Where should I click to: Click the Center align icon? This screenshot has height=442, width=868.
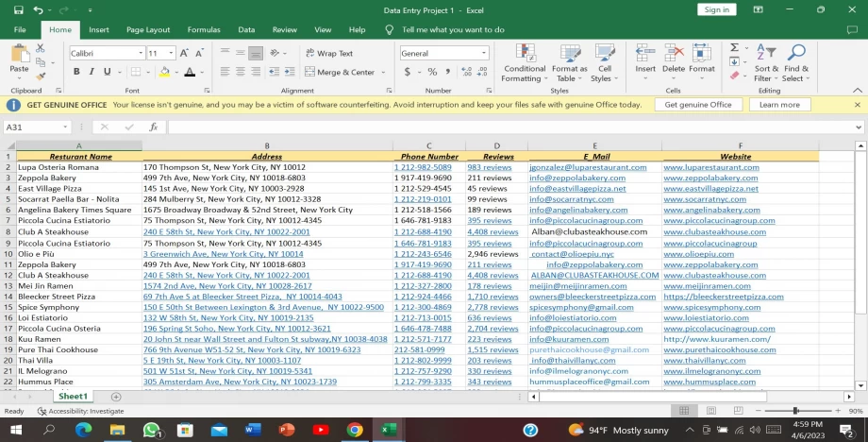(x=240, y=72)
